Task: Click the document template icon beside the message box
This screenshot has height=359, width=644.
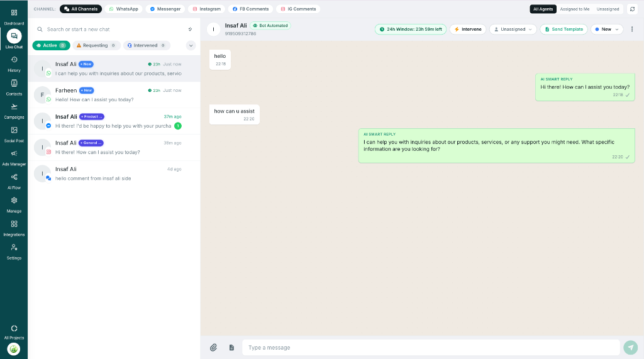Action: 231,348
